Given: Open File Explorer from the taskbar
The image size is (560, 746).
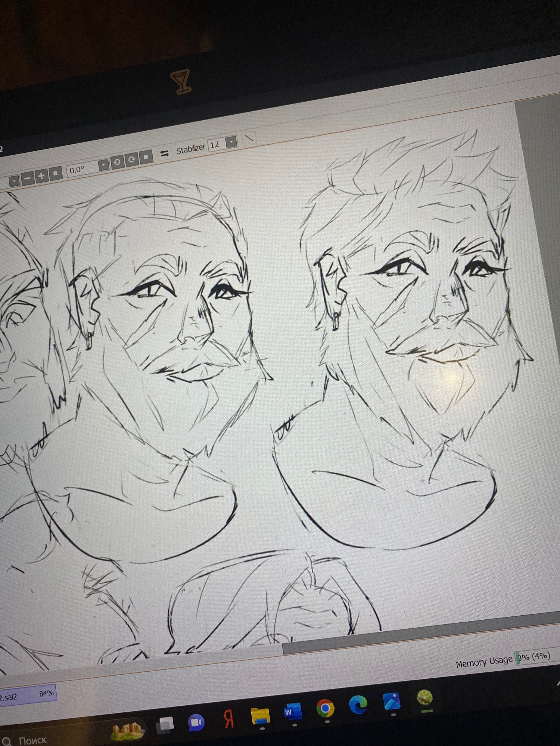Looking at the screenshot, I should point(261,715).
